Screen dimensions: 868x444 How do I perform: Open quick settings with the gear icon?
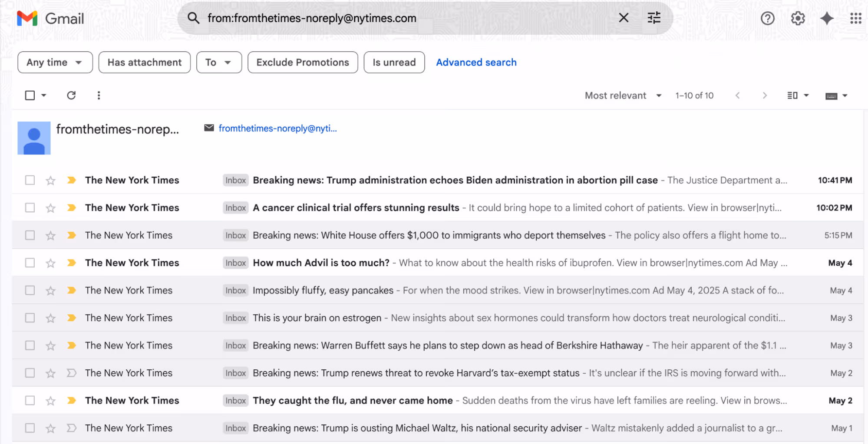click(x=798, y=18)
